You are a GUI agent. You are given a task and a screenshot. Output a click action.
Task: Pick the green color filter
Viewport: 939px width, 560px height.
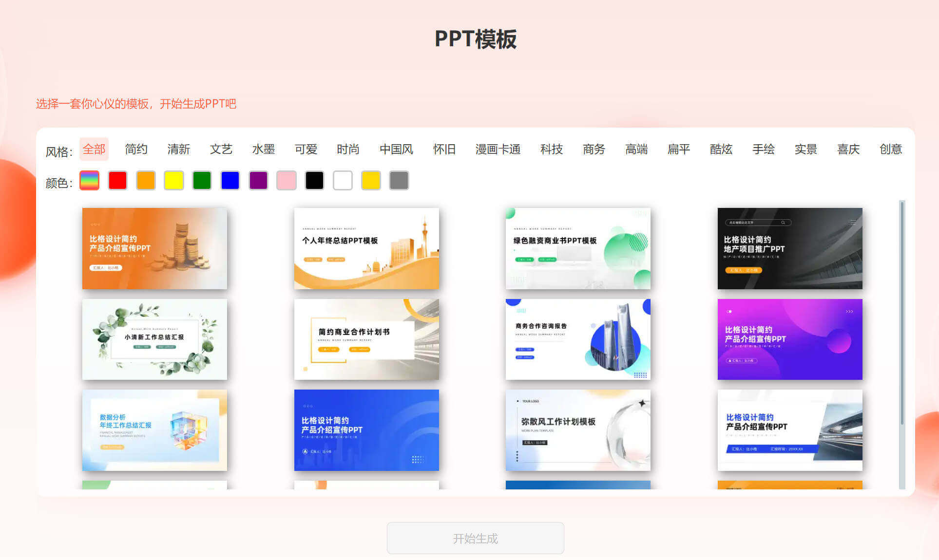tap(202, 181)
